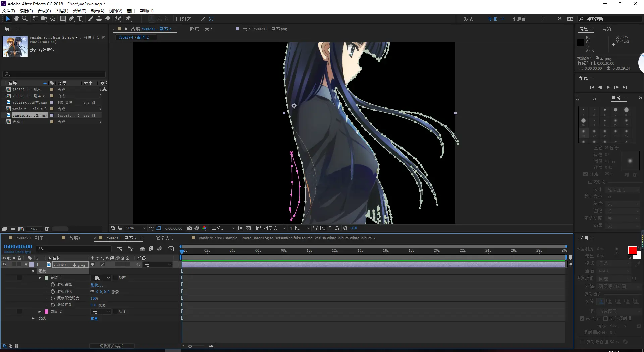
Task: Select the Selection arrow tool
Action: pos(8,19)
